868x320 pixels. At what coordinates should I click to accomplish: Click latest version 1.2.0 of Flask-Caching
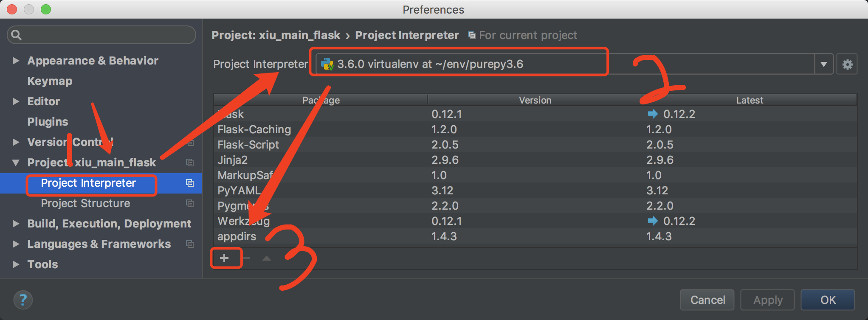(659, 129)
